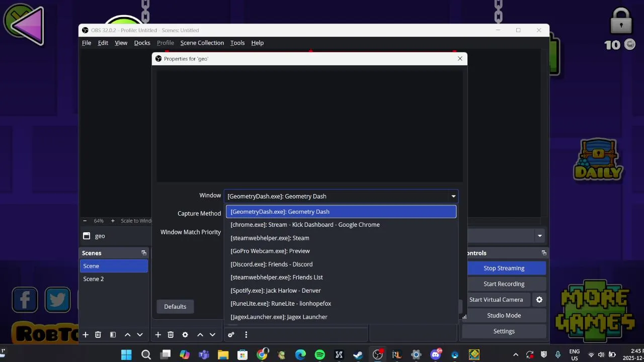Add a new source with plus icon
644x362 pixels.
[158, 335]
